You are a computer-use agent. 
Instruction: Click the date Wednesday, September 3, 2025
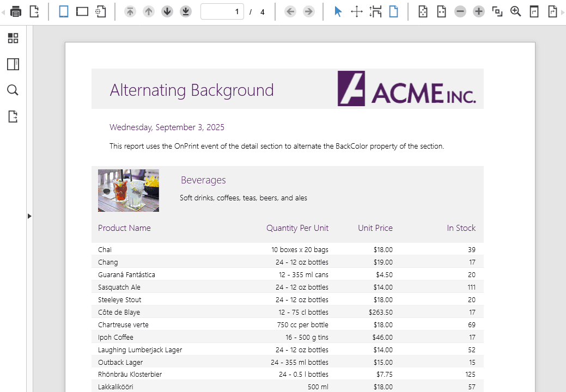pos(167,127)
